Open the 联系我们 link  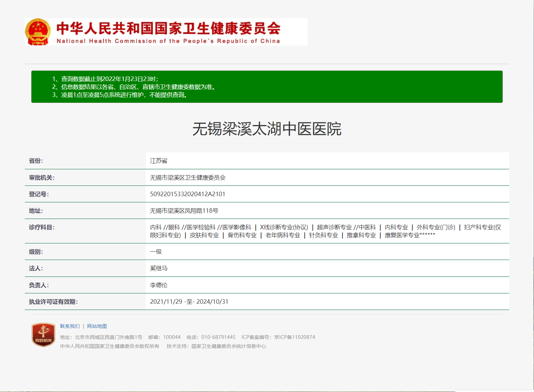pyautogui.click(x=70, y=326)
